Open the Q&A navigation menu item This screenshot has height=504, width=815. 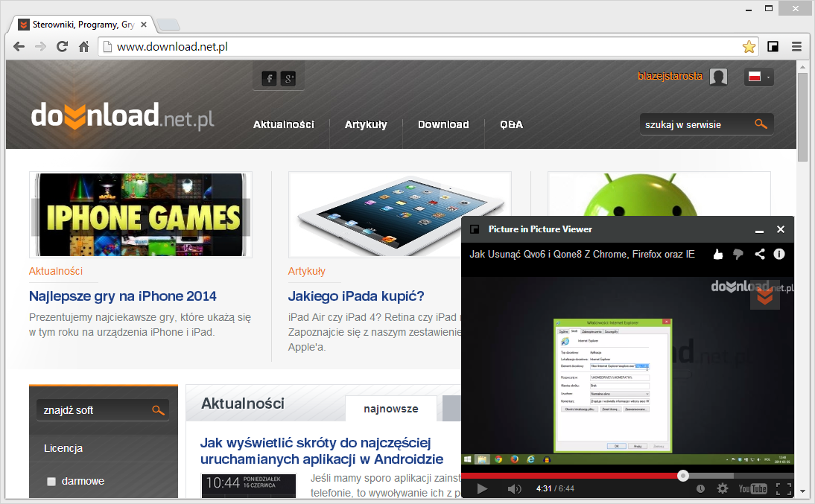click(x=512, y=125)
